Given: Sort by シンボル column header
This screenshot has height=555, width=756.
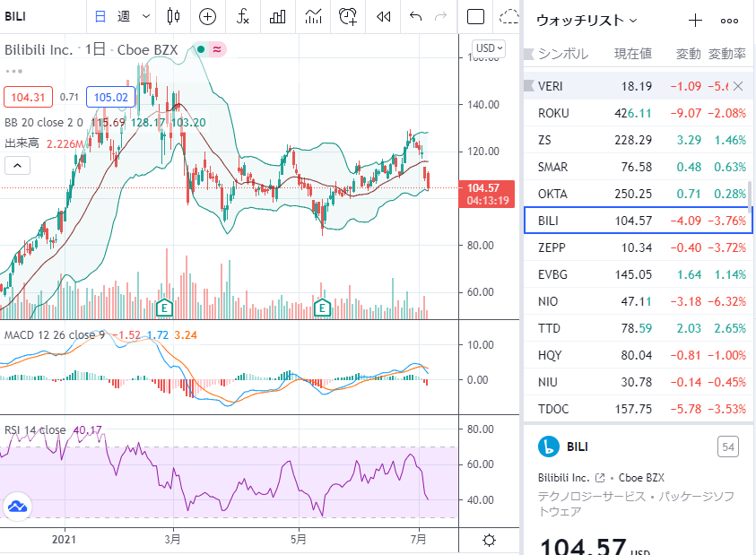Looking at the screenshot, I should click(562, 54).
